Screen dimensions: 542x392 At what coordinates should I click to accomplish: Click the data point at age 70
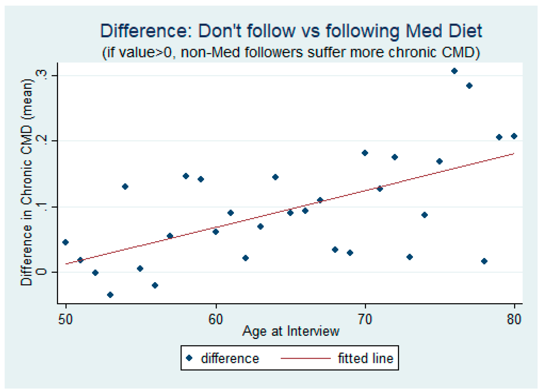click(365, 153)
